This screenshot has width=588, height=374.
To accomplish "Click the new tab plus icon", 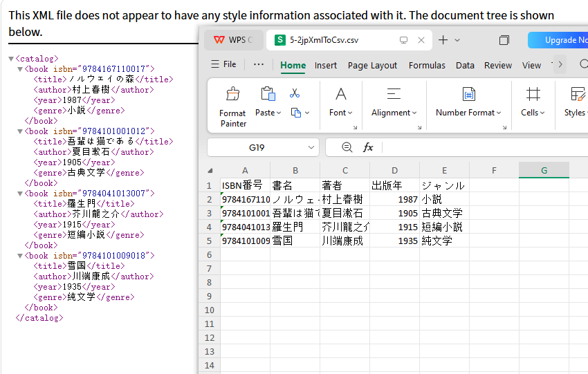I will pyautogui.click(x=443, y=39).
